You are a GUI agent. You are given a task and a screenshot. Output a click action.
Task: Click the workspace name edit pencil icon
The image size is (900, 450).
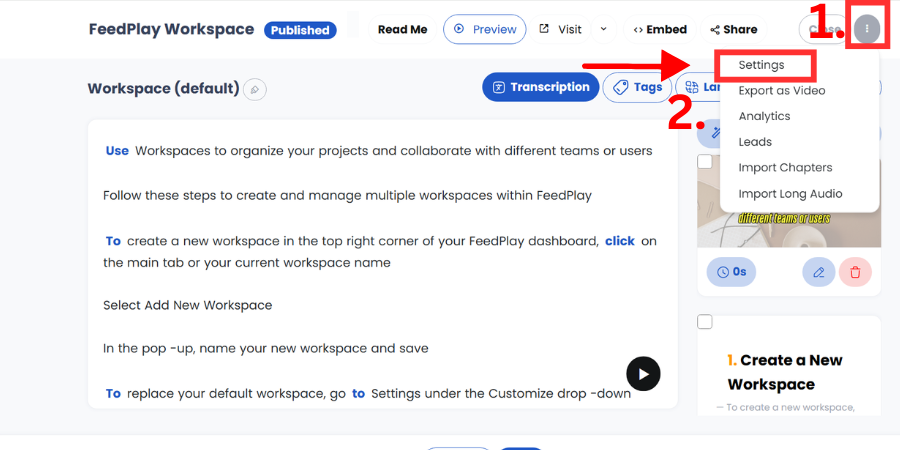[255, 90]
